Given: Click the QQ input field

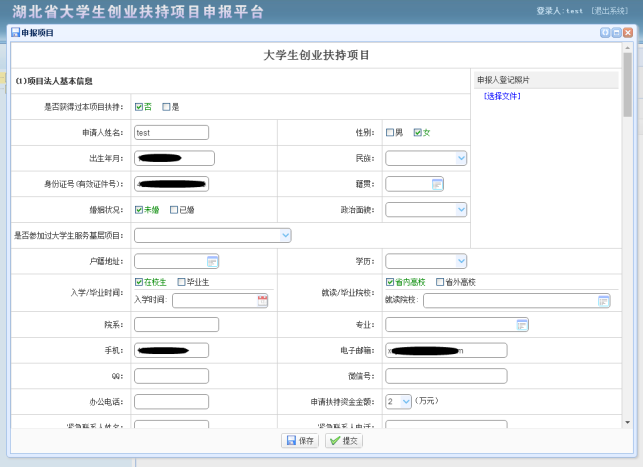Looking at the screenshot, I should (x=171, y=376).
